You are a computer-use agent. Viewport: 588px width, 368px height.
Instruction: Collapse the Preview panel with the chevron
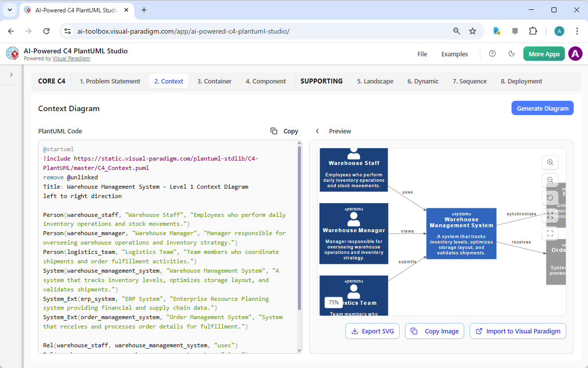[317, 131]
